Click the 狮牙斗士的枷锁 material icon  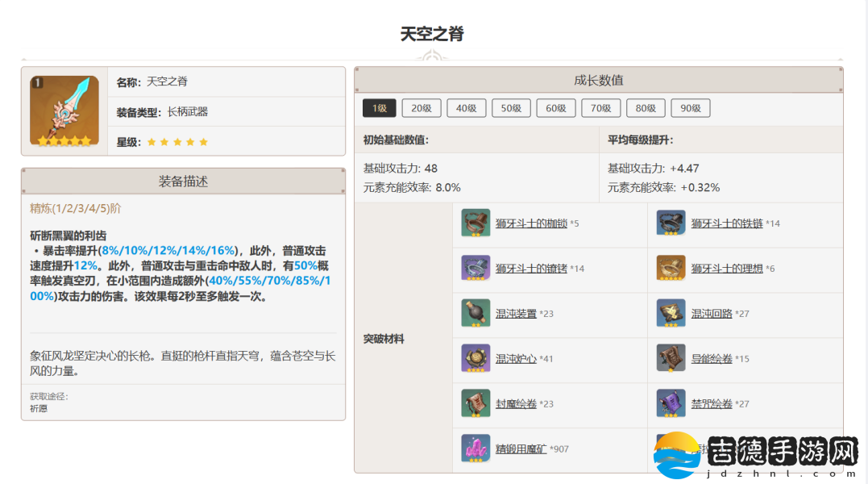point(476,223)
